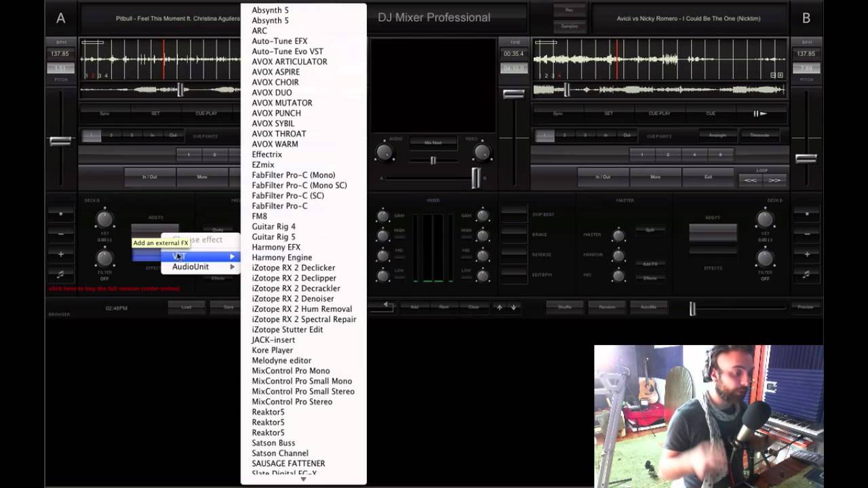Expand the VST submenu
This screenshot has width=868, height=488.
[x=201, y=256]
